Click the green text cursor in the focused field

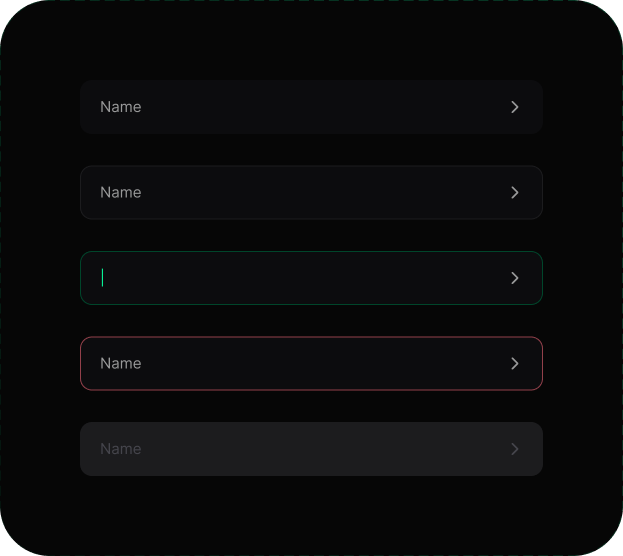[x=103, y=277]
